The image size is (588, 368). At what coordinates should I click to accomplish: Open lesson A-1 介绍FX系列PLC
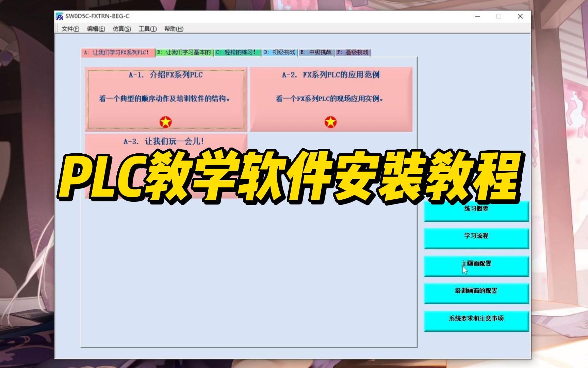(x=165, y=99)
